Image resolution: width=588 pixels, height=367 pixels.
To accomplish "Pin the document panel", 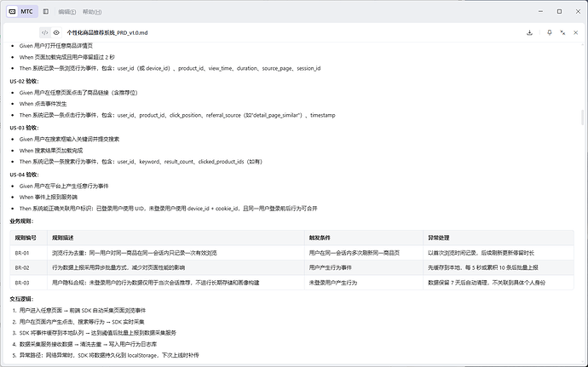I will click(550, 32).
